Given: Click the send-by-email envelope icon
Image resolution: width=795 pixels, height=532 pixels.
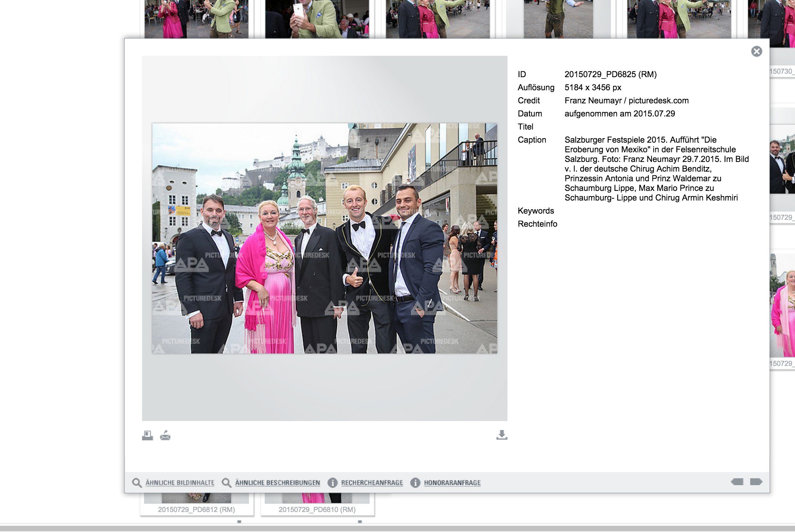Looking at the screenshot, I should point(165,436).
